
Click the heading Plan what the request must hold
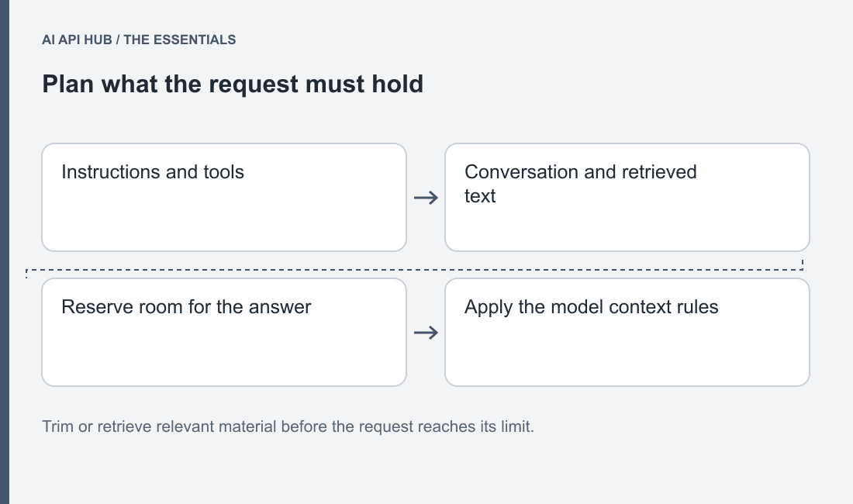pos(233,84)
